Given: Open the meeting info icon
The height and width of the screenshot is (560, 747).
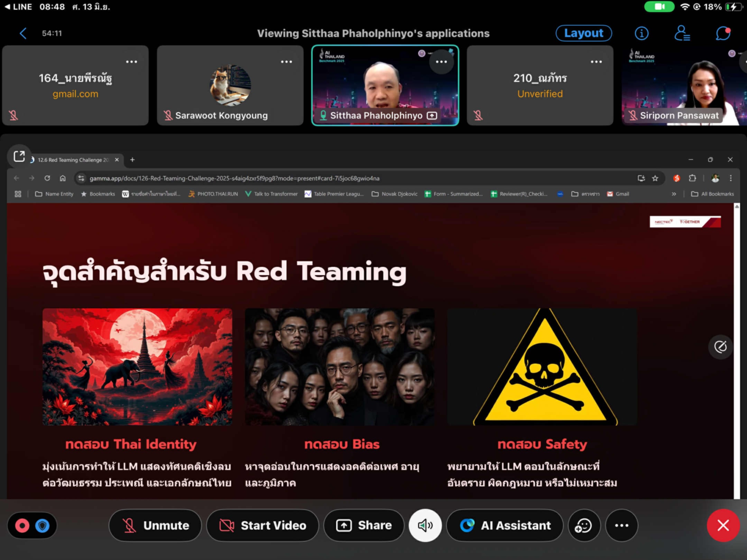Looking at the screenshot, I should (642, 34).
